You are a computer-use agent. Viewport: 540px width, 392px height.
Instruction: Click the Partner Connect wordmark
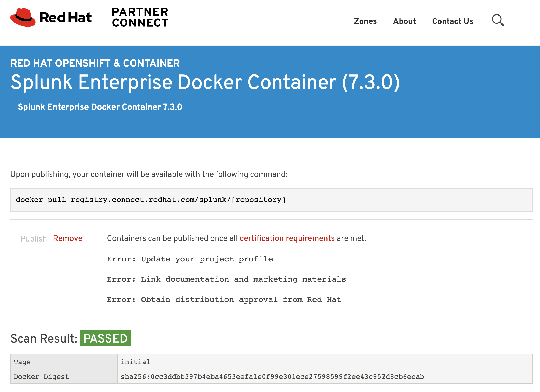140,17
